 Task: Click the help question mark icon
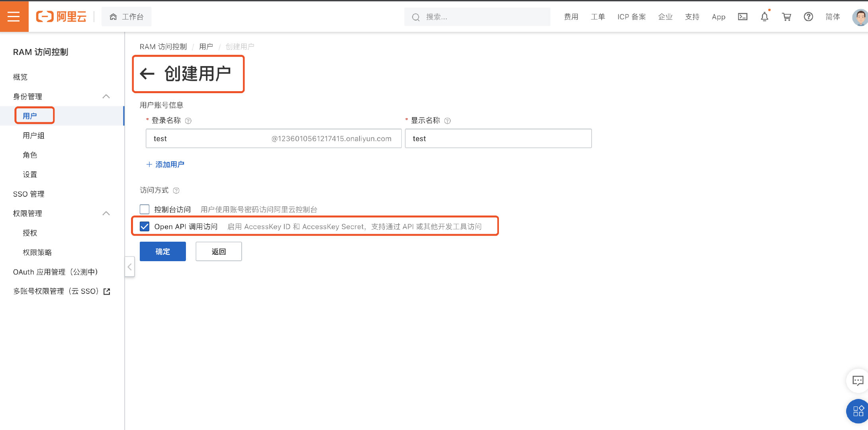808,17
